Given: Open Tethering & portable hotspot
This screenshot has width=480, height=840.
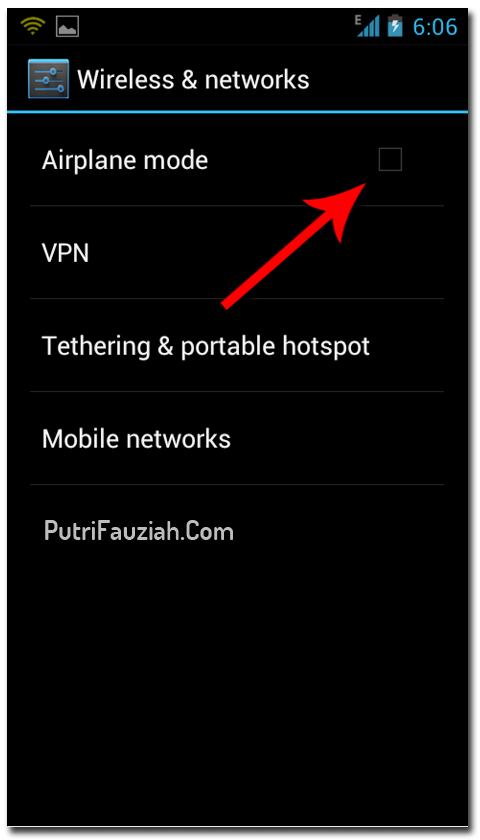Looking at the screenshot, I should (x=237, y=346).
